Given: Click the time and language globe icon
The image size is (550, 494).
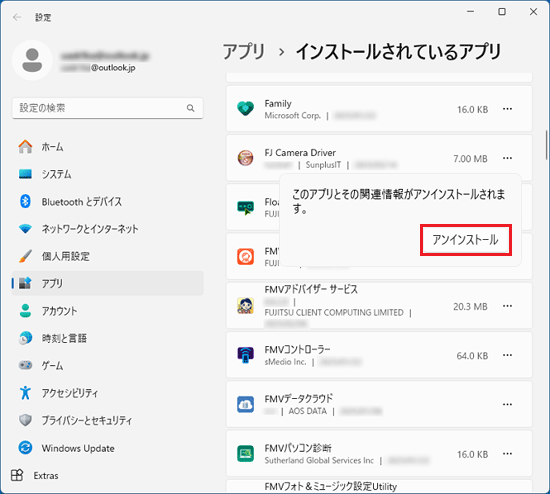Looking at the screenshot, I should point(25,338).
